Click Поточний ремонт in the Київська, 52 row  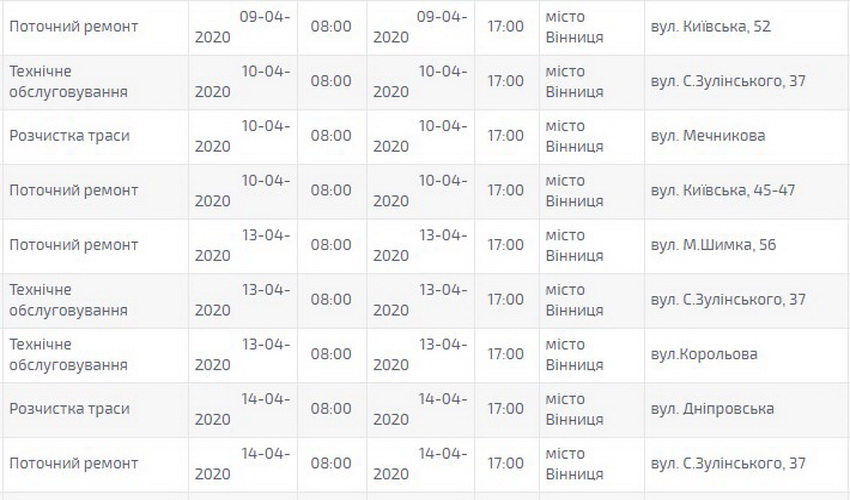point(74,26)
